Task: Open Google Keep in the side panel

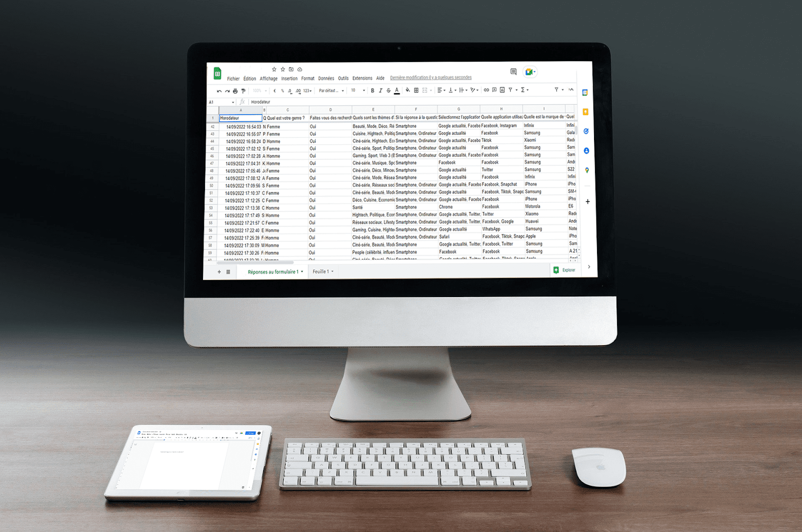Action: point(585,112)
